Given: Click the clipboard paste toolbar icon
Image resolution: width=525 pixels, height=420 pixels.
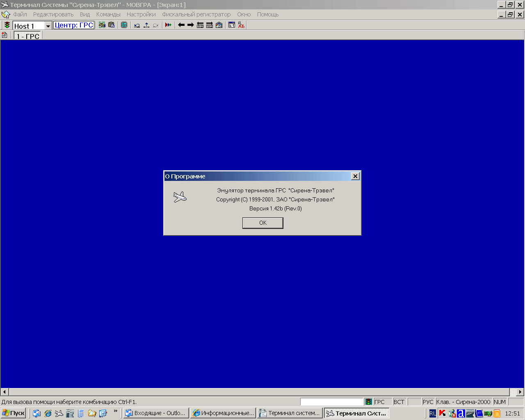Looking at the screenshot, I should pyautogui.click(x=111, y=25).
